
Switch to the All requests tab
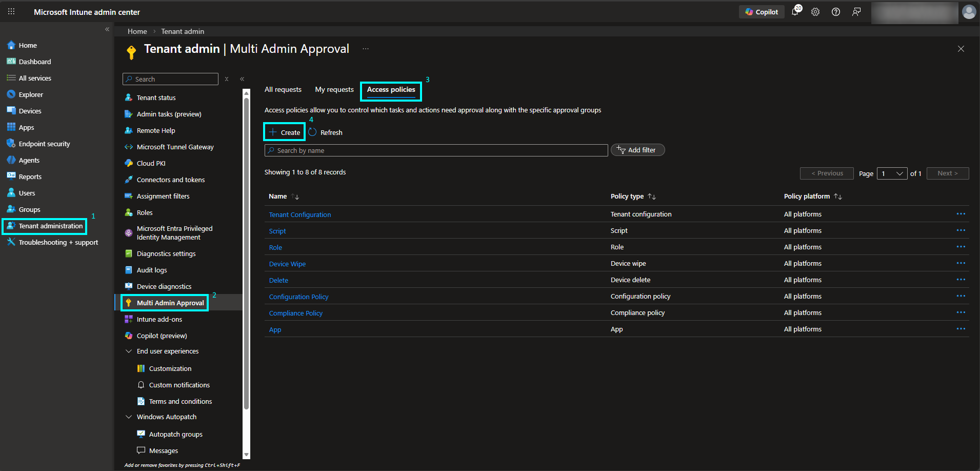(x=283, y=89)
